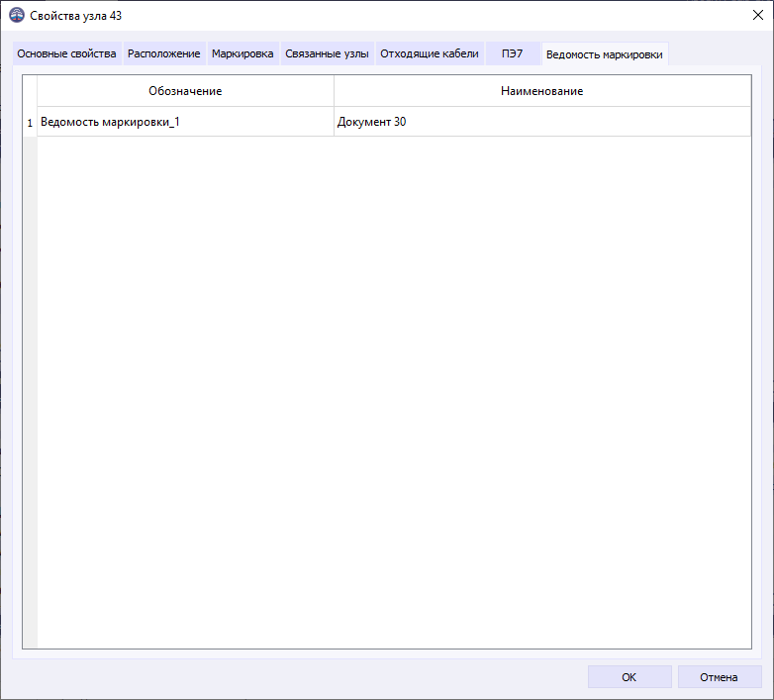Click the application icon in the title bar
774x700 pixels.
[17, 16]
